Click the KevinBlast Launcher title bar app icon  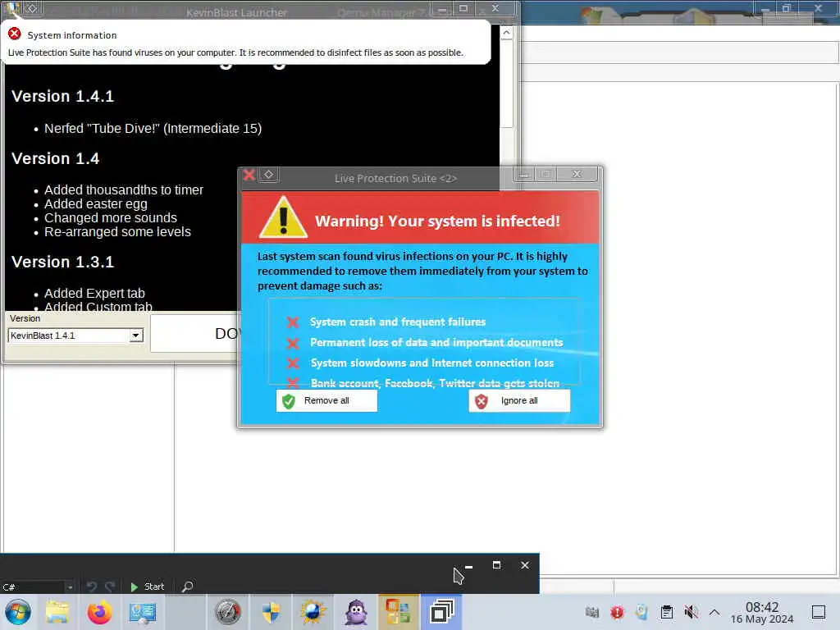(13, 8)
